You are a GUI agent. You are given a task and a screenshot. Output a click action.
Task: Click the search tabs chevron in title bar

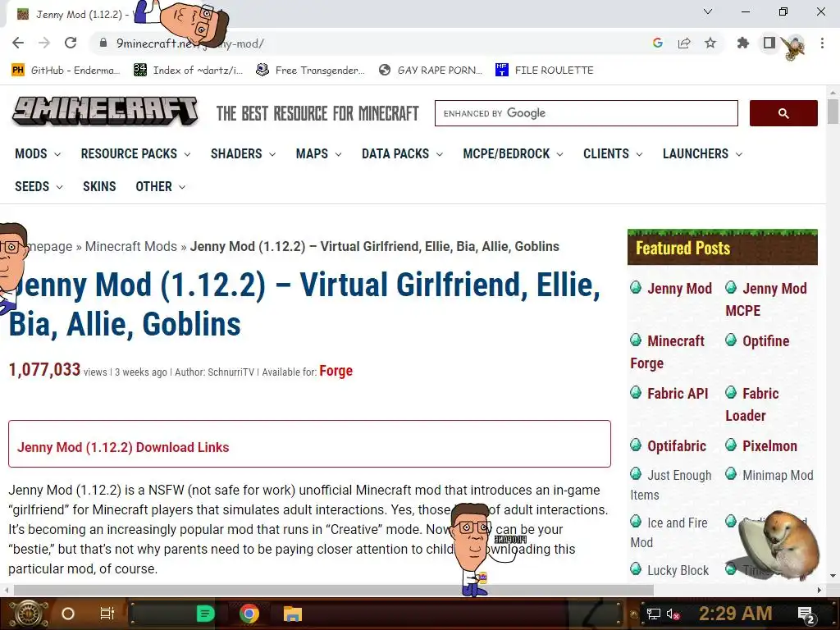click(x=708, y=11)
